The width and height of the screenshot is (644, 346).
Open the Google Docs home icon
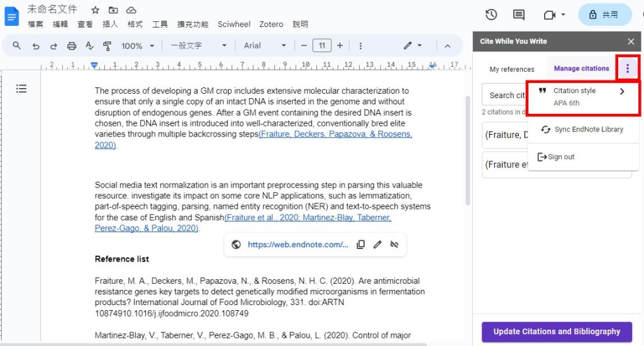11,16
